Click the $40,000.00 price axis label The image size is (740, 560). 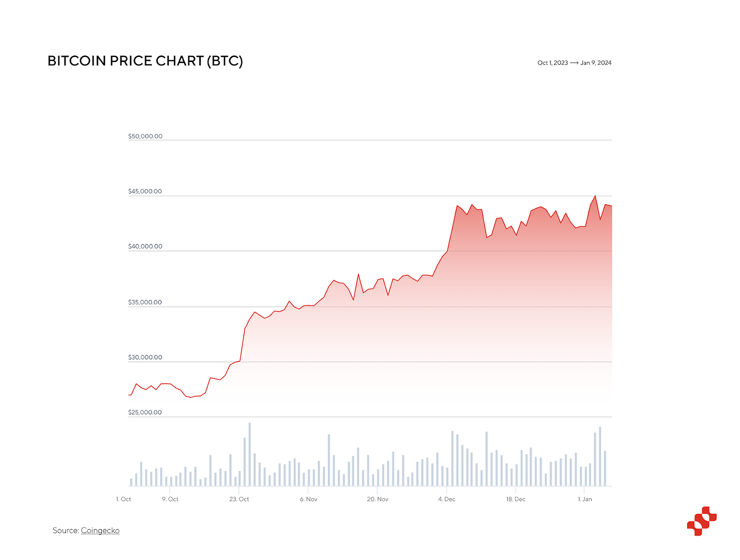pos(145,246)
